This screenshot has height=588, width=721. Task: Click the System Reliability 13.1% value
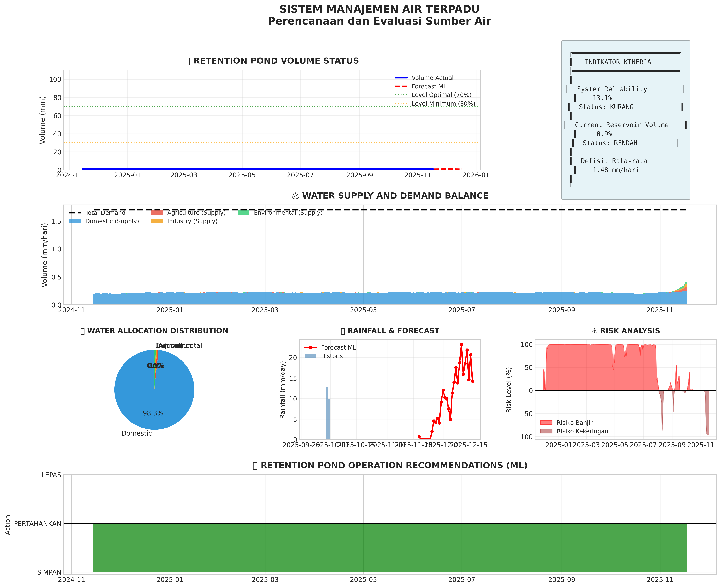(x=602, y=98)
